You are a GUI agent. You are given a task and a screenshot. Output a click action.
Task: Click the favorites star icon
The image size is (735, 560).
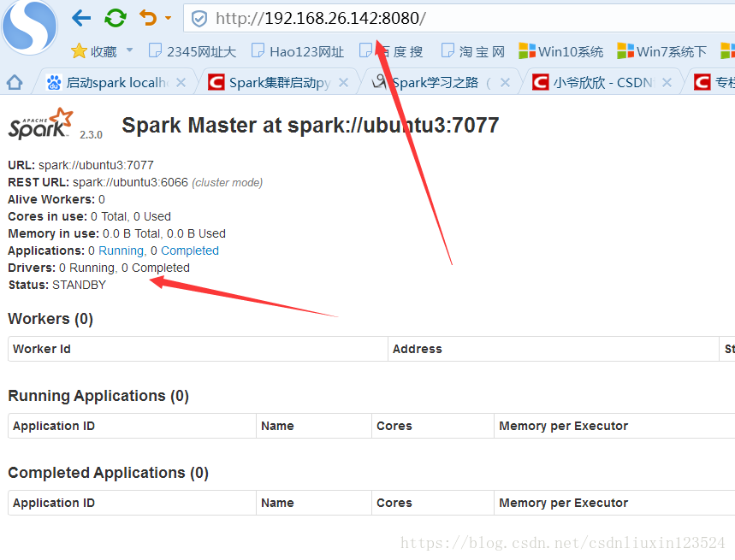[x=79, y=51]
